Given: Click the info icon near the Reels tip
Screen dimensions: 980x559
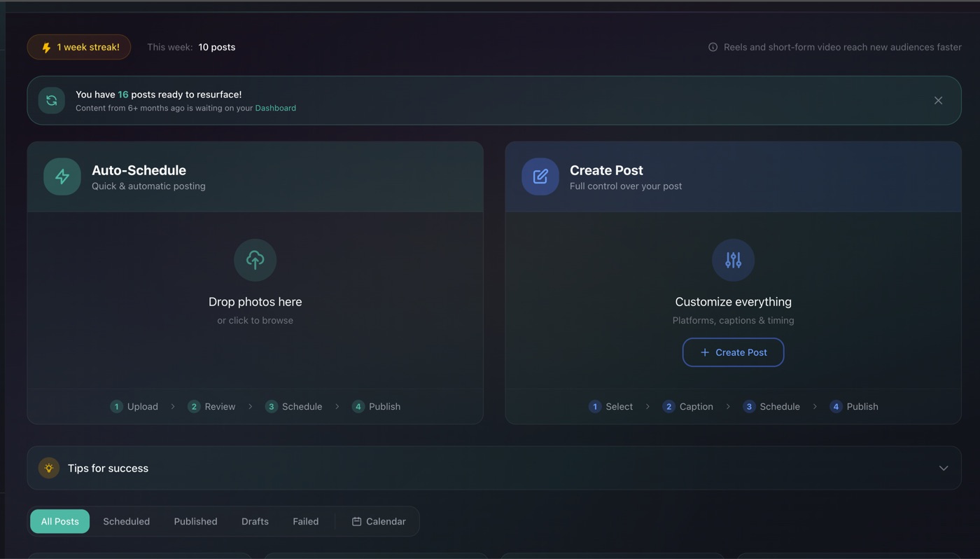Looking at the screenshot, I should coord(713,46).
